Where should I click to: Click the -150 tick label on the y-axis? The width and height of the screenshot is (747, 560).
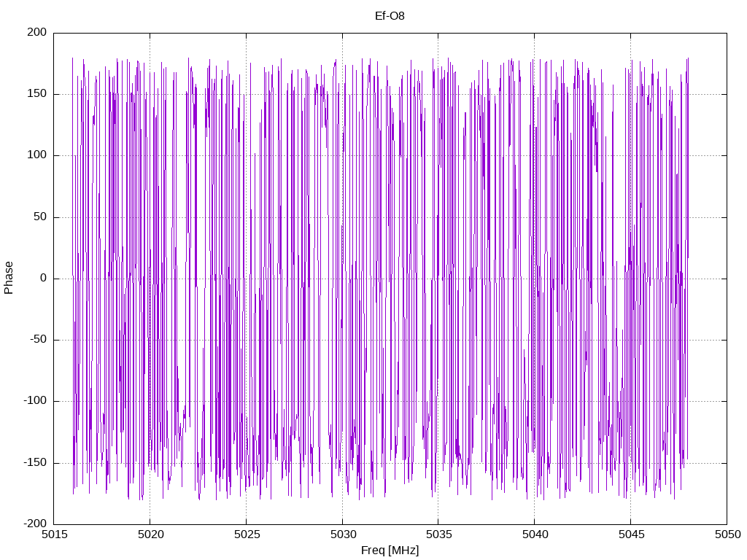coord(35,463)
